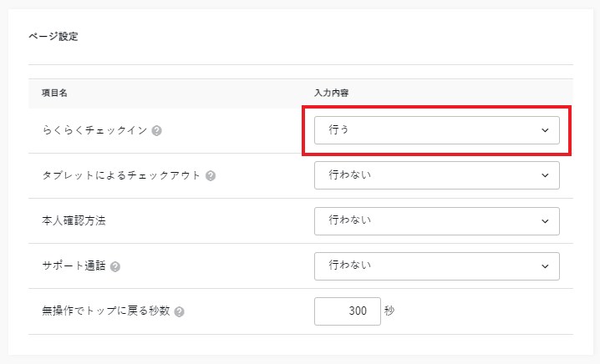The width and height of the screenshot is (600, 364).
Task: Click help icon beside らくらくチェックイン
Action: click(x=157, y=130)
